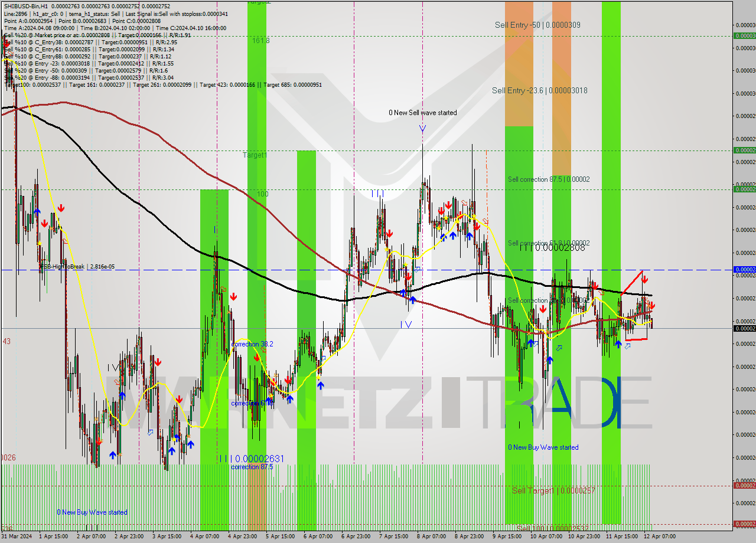Select the '6 Apr 23:00' time label
This screenshot has width=756, height=543.
(x=357, y=537)
